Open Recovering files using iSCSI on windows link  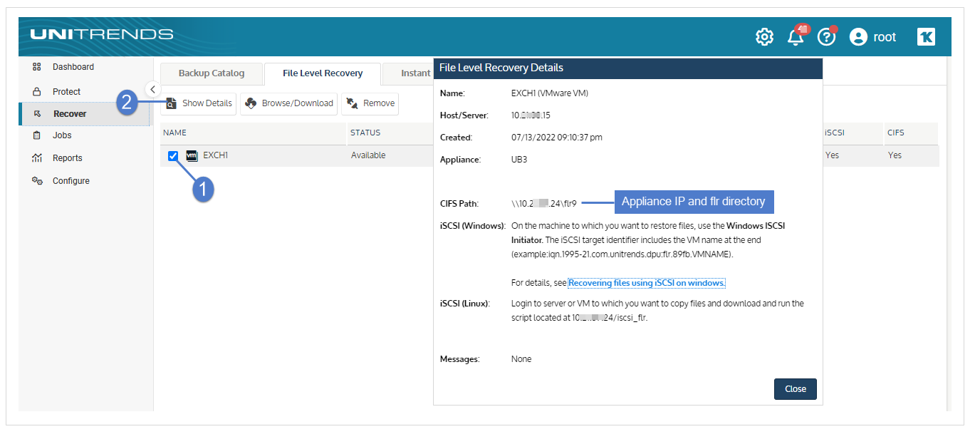point(647,283)
